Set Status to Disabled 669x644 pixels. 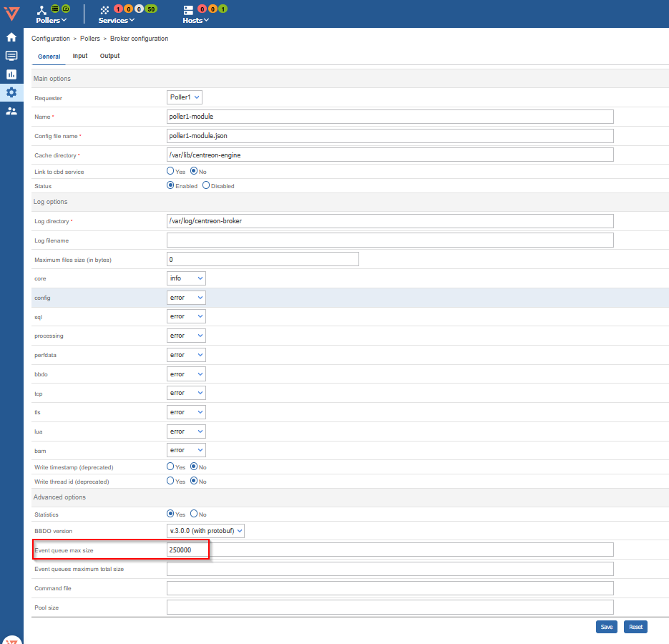tap(206, 185)
